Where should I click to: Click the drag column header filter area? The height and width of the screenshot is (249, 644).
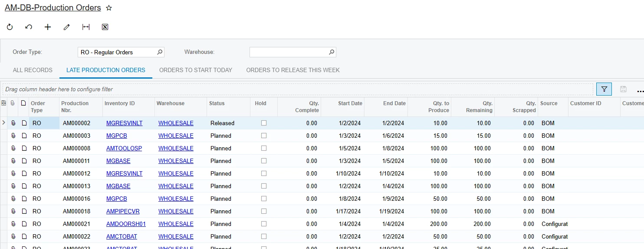coord(298,89)
